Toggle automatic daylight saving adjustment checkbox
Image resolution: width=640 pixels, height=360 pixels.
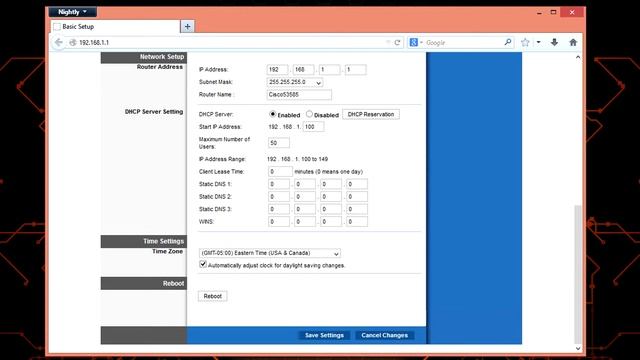tap(203, 264)
